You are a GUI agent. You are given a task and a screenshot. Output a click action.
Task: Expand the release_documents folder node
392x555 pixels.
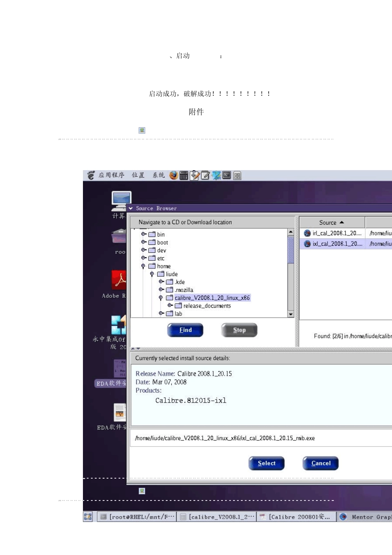point(170,305)
